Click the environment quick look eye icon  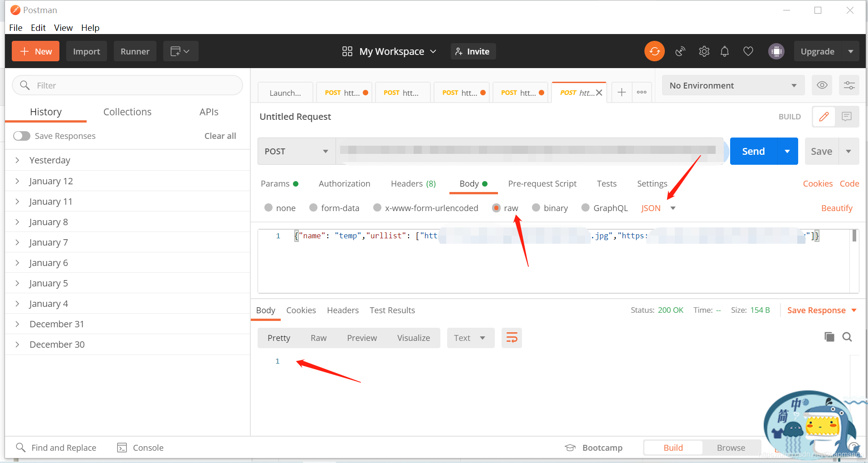(x=822, y=85)
